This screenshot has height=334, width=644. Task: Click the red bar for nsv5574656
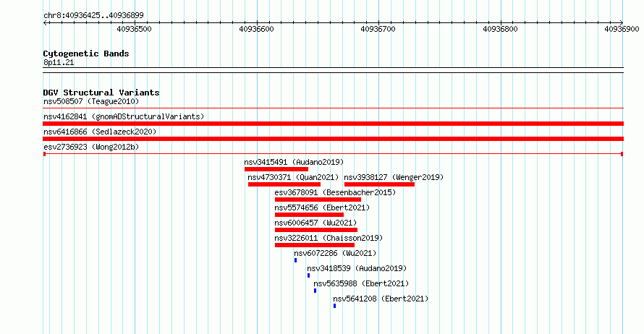[x=309, y=215]
